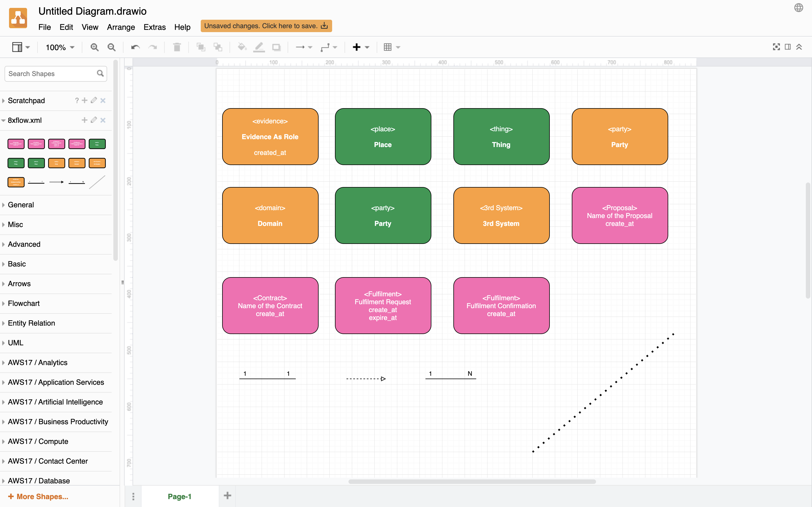
Task: Collapse the toolbar with double chevron icon
Action: coord(799,47)
